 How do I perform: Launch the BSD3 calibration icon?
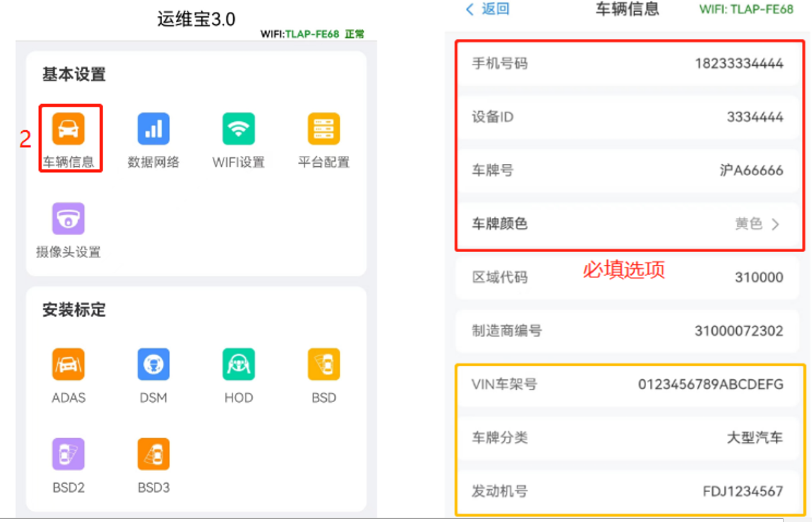tap(153, 454)
